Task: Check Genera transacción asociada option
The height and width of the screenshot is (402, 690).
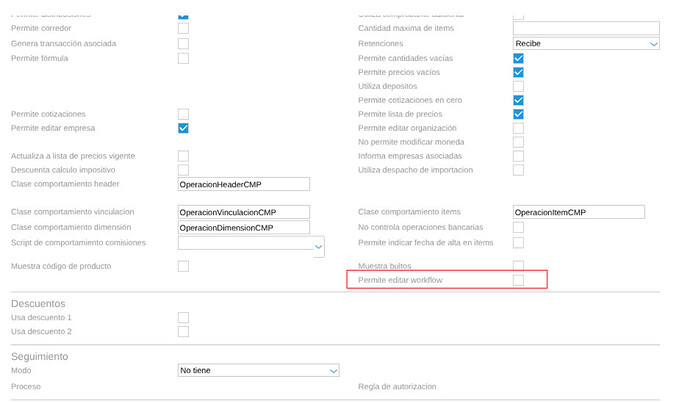Action: [183, 44]
